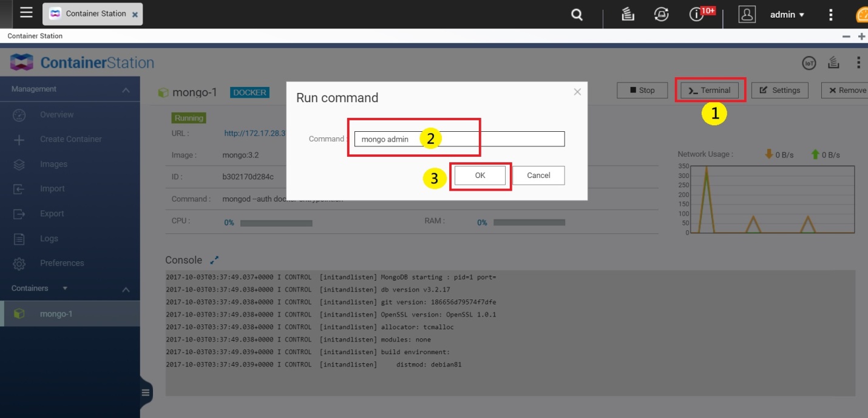
Task: Open the container URL link
Action: click(x=255, y=133)
